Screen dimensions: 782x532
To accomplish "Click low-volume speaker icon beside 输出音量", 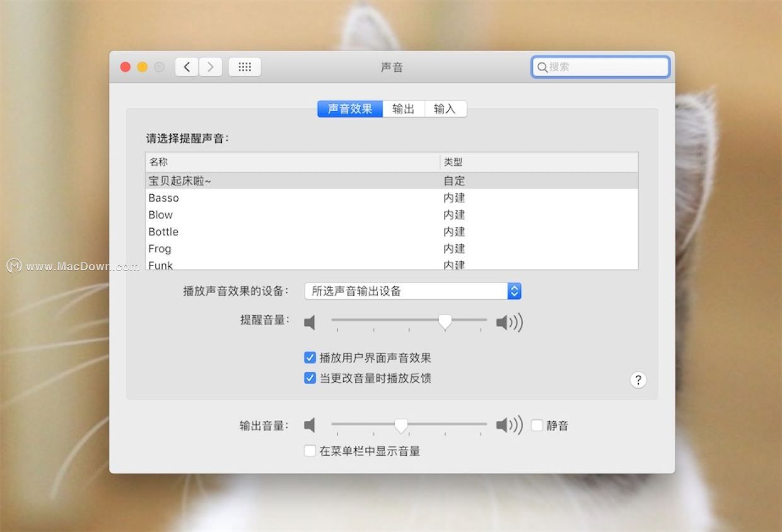I will 309,425.
